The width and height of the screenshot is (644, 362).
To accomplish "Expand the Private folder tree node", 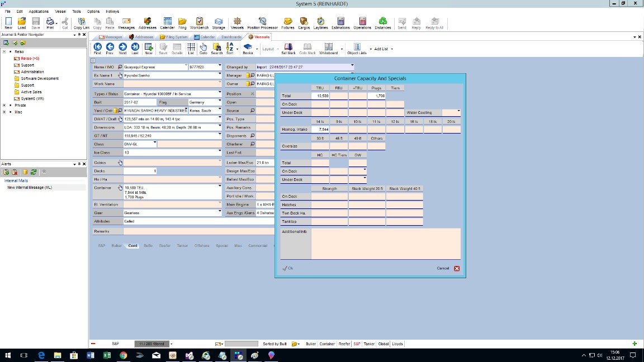I will pyautogui.click(x=4, y=105).
